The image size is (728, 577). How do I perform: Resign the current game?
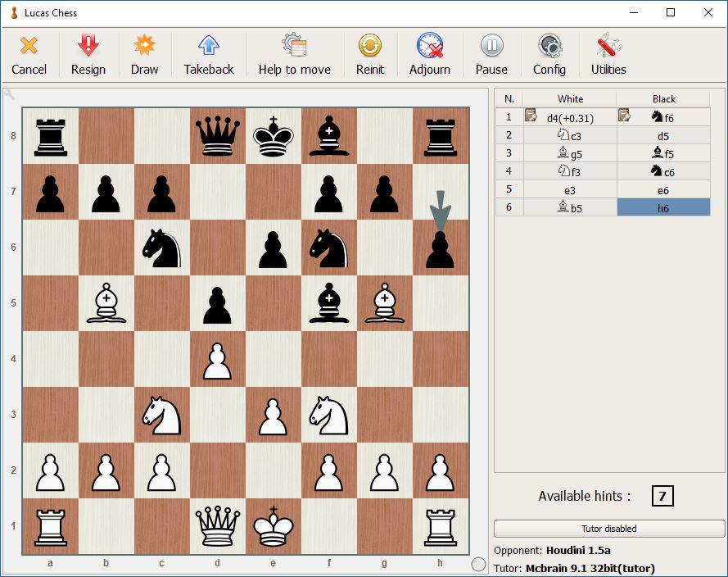(88, 55)
